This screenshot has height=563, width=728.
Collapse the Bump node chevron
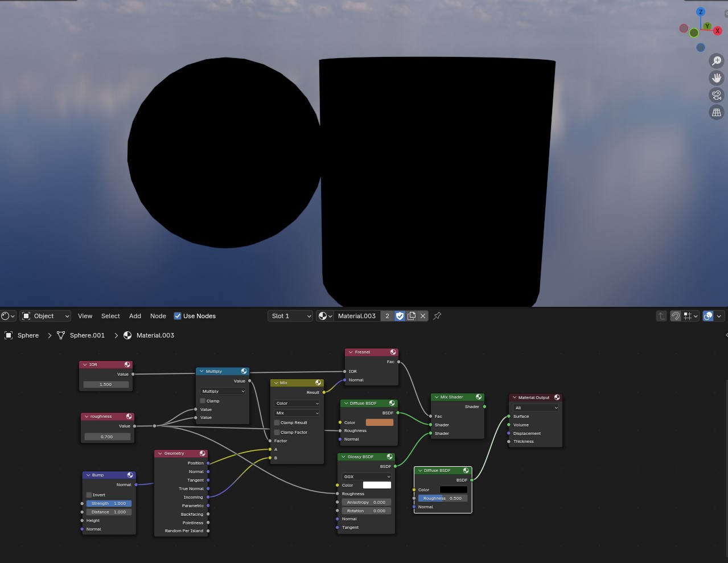point(88,475)
